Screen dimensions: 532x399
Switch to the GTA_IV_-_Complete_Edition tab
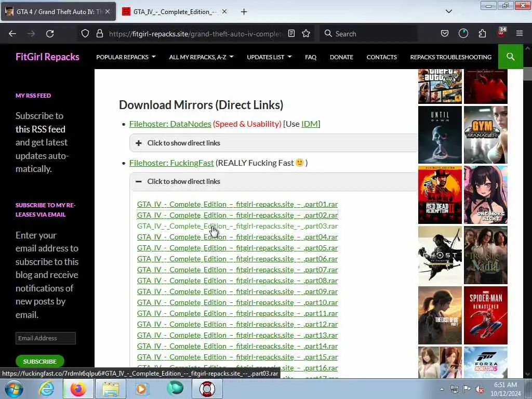click(x=175, y=11)
